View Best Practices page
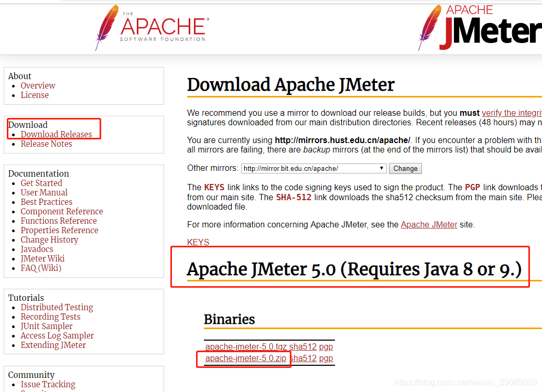The image size is (542, 392). point(46,202)
